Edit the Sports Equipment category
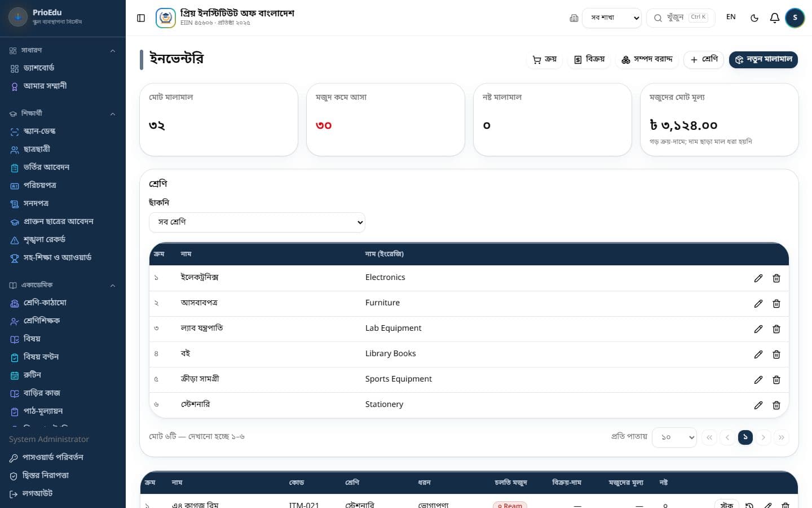The width and height of the screenshot is (812, 508). tap(758, 380)
